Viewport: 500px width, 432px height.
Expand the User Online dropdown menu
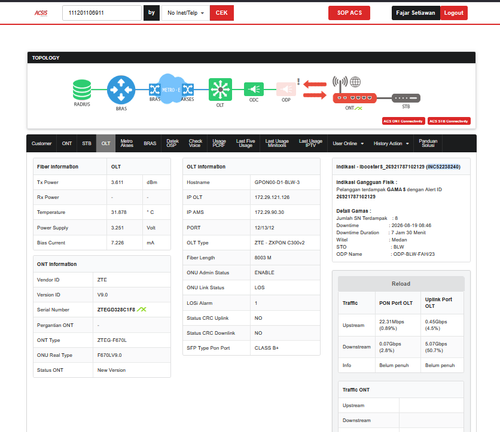348,143
